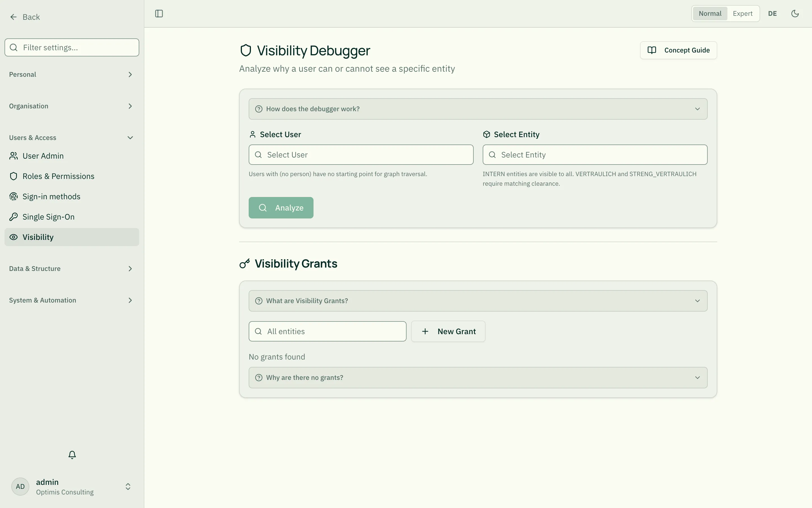Click the admin AD avatar

(20, 487)
